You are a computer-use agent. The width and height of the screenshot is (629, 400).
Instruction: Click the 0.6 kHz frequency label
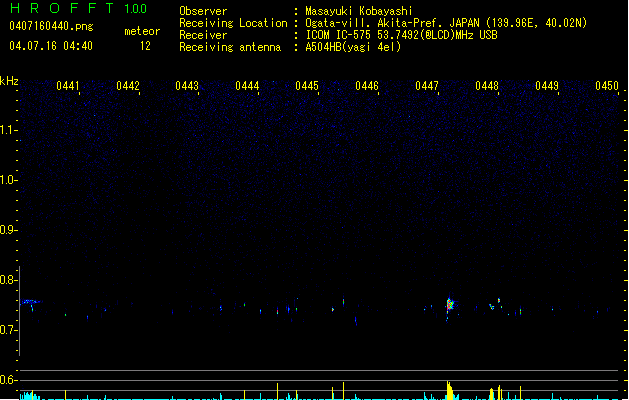point(8,380)
